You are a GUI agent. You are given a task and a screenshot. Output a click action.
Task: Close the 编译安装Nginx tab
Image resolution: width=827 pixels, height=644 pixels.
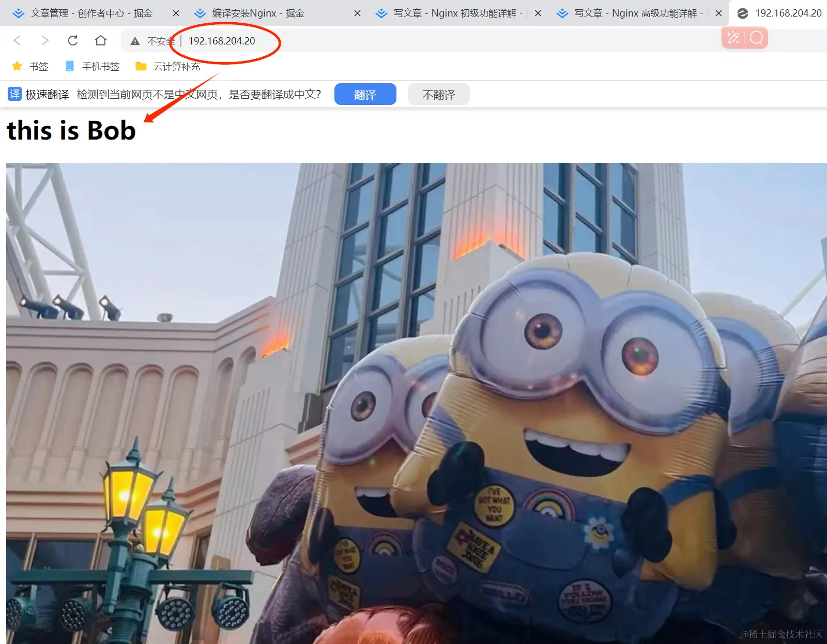pos(357,13)
